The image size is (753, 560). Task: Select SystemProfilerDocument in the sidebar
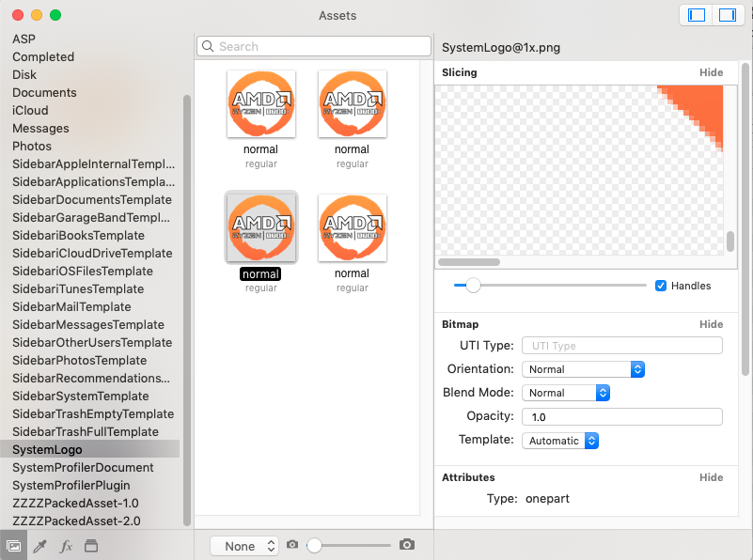click(83, 468)
